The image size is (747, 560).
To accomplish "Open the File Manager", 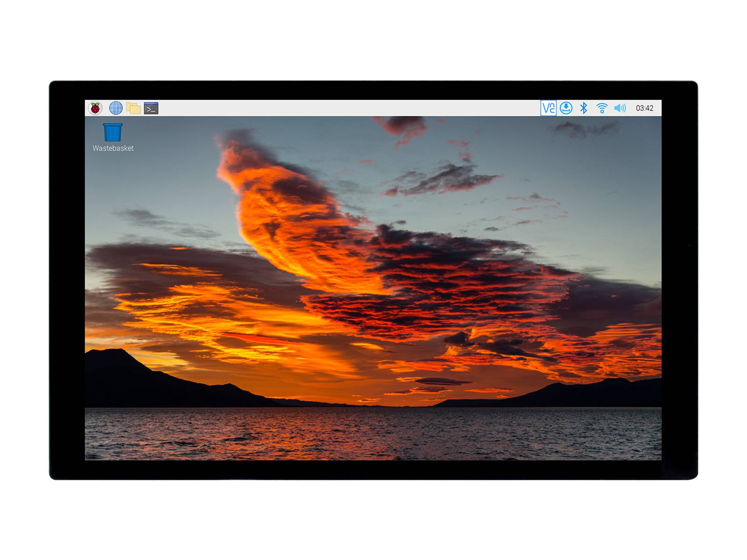I will click(133, 107).
